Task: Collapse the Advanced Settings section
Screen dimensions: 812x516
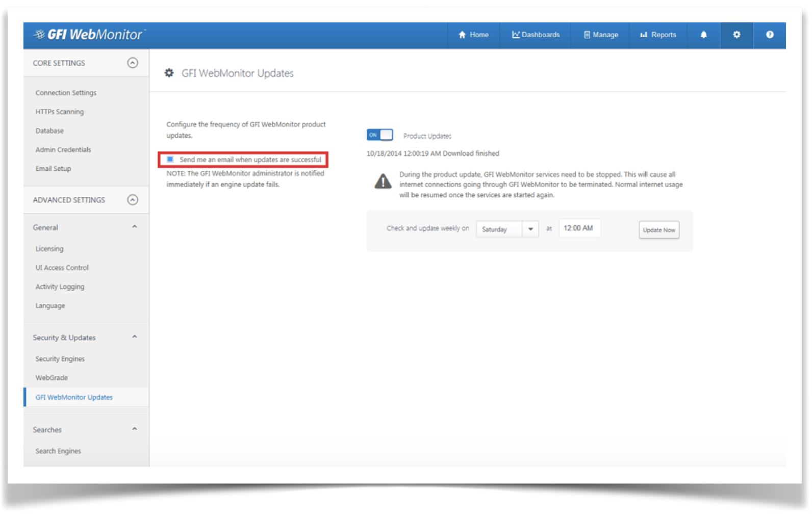Action: click(133, 199)
